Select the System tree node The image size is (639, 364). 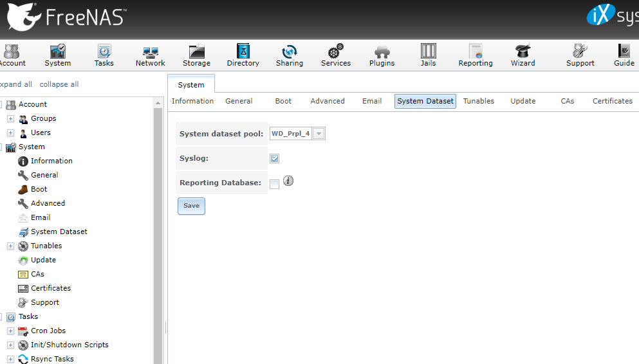click(x=32, y=147)
